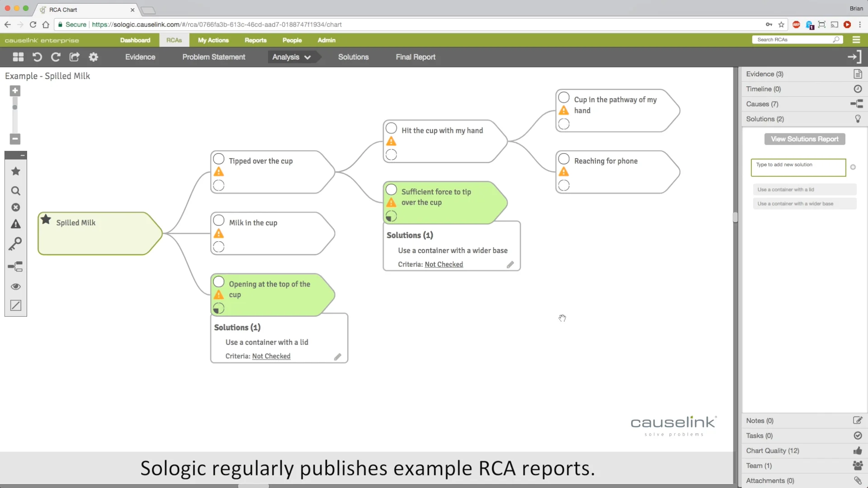Viewport: 868px width, 488px height.
Task: Open the chart settings gear
Action: [93, 57]
